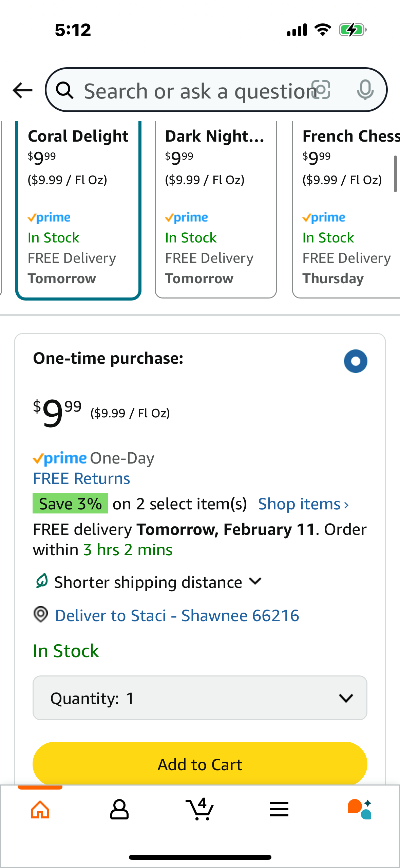Screen dimensions: 400x868
Task: Change delivery address Deliver to Staci
Action: pos(177,615)
